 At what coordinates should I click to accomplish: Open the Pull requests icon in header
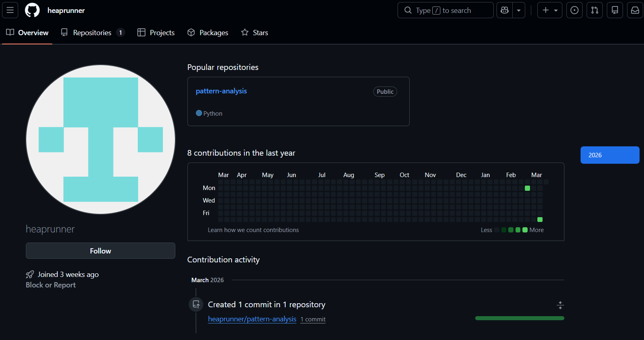(595, 10)
